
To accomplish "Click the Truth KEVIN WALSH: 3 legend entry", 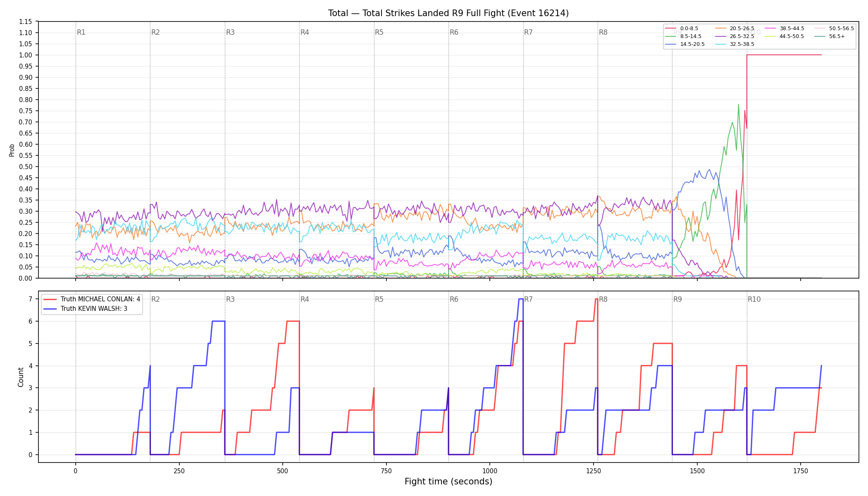I will pyautogui.click(x=85, y=309).
